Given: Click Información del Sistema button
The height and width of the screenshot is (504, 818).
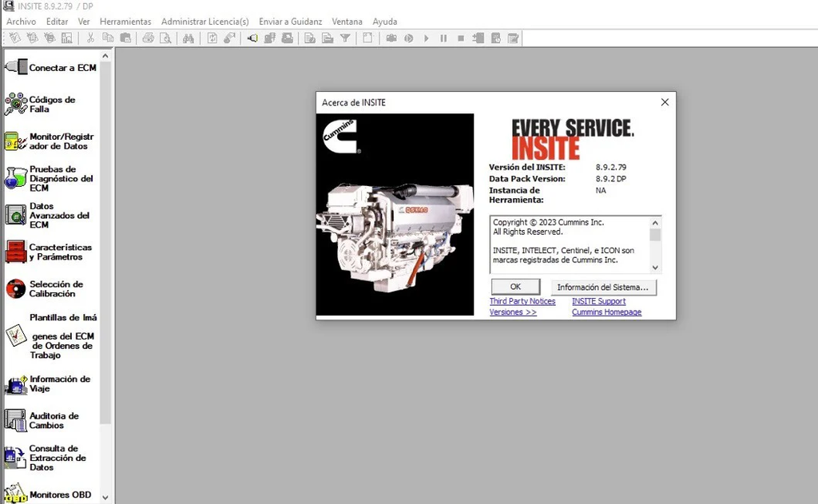Looking at the screenshot, I should 603,287.
